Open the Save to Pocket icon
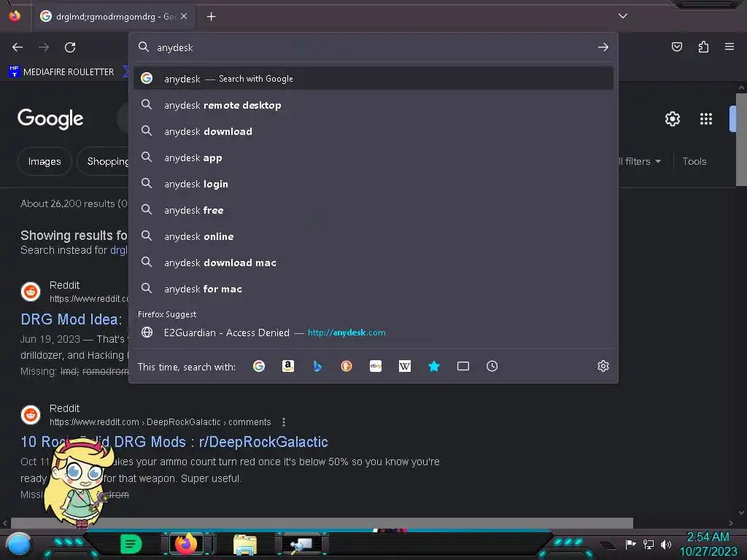The height and width of the screenshot is (560, 747). (x=676, y=47)
